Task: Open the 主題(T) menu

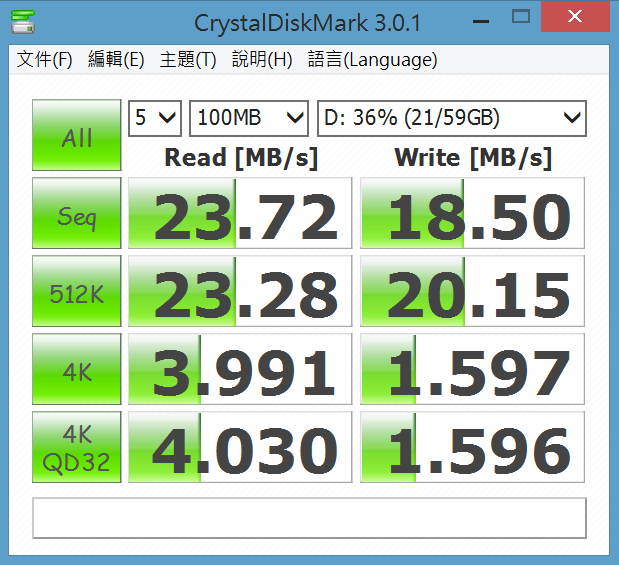Action: 188,60
